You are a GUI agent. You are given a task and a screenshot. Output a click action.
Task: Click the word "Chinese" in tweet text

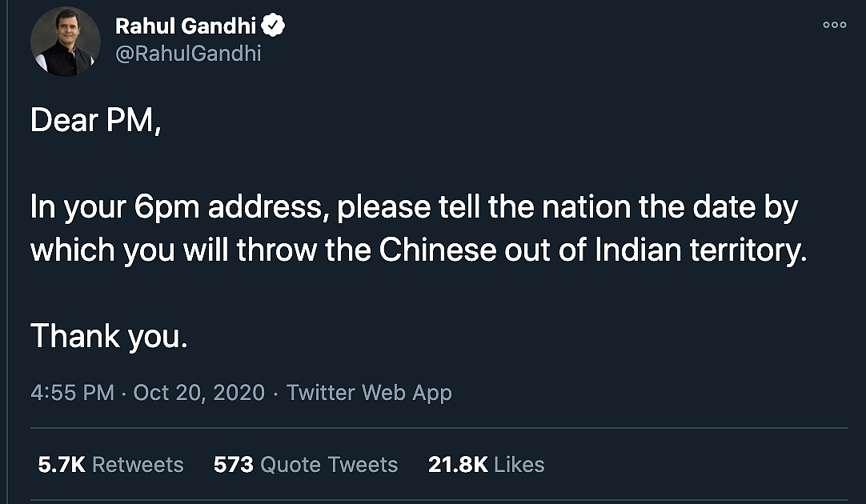tap(438, 250)
